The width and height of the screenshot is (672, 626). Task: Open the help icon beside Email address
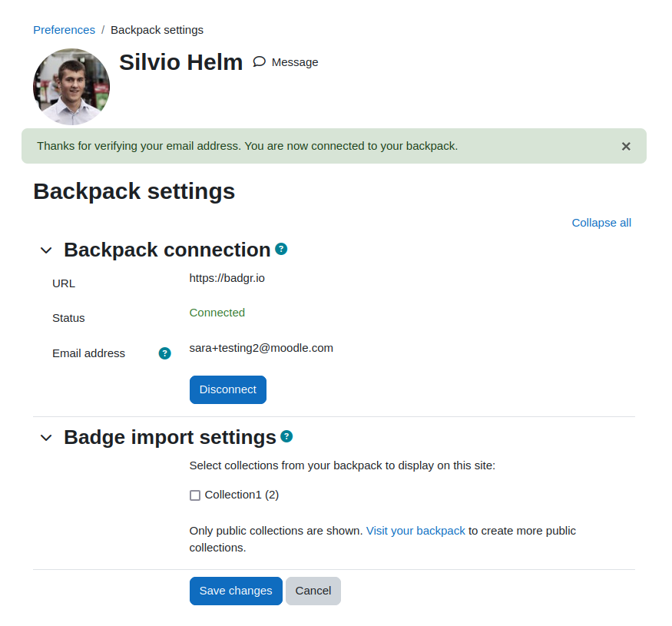[x=164, y=353]
